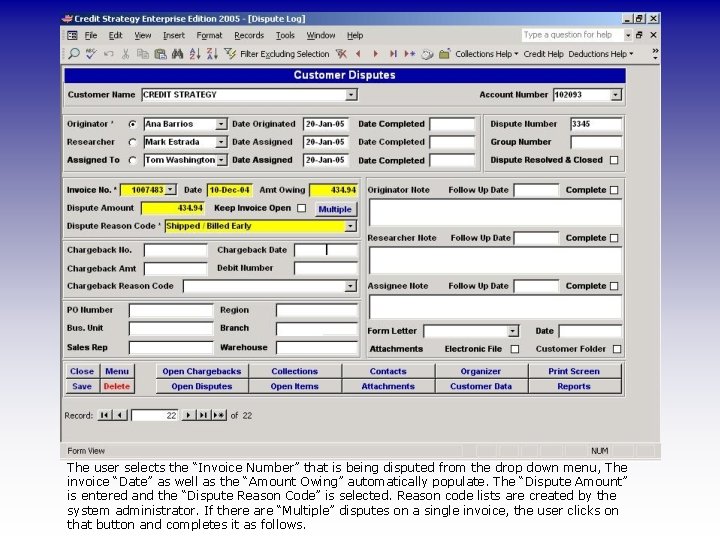Click the Save button
This screenshot has height=540, width=720.
(82, 386)
